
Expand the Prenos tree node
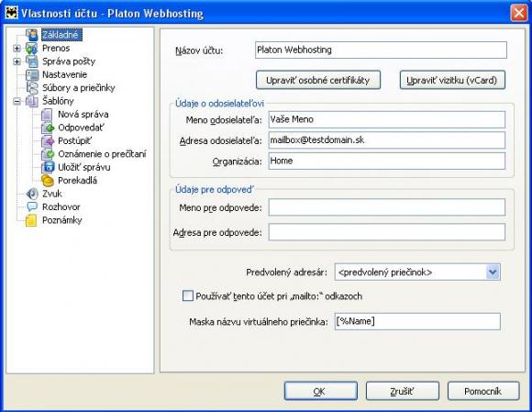tap(17, 49)
